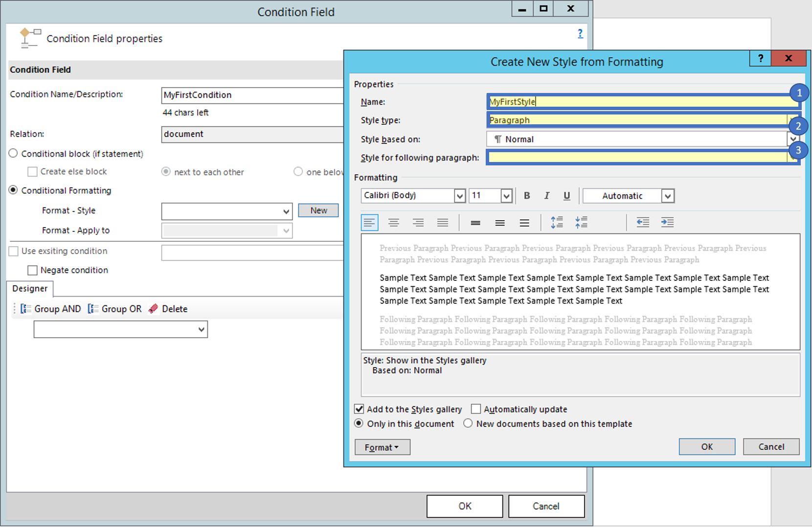The width and height of the screenshot is (812, 527).
Task: Toggle underline formatting
Action: coord(566,195)
